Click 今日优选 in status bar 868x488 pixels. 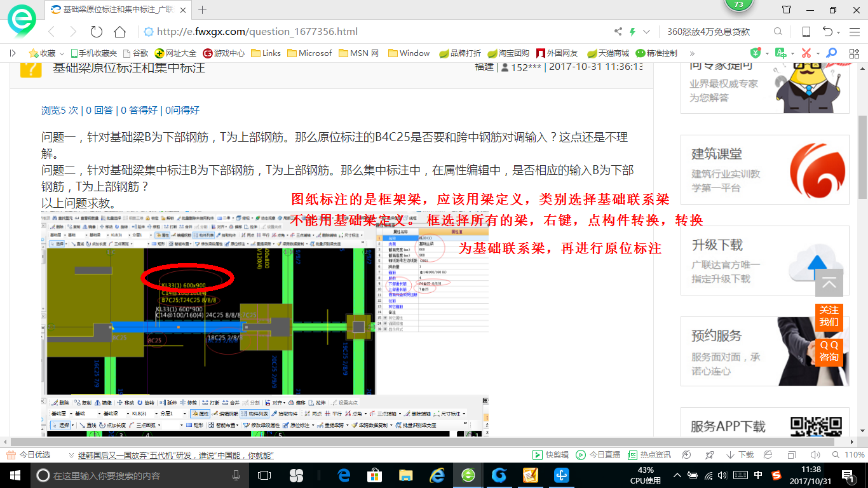pos(28,455)
